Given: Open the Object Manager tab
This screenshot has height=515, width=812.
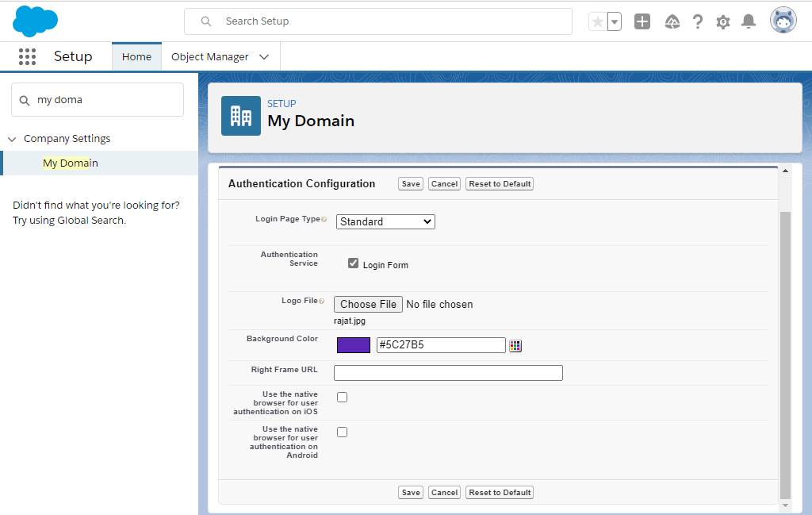Looking at the screenshot, I should (210, 57).
